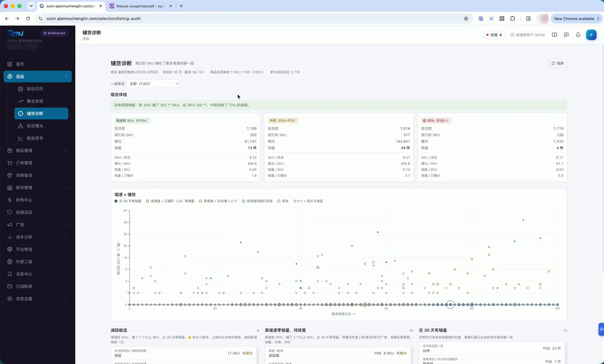
Task: Bookmark this page with star icon
Action: click(466, 18)
